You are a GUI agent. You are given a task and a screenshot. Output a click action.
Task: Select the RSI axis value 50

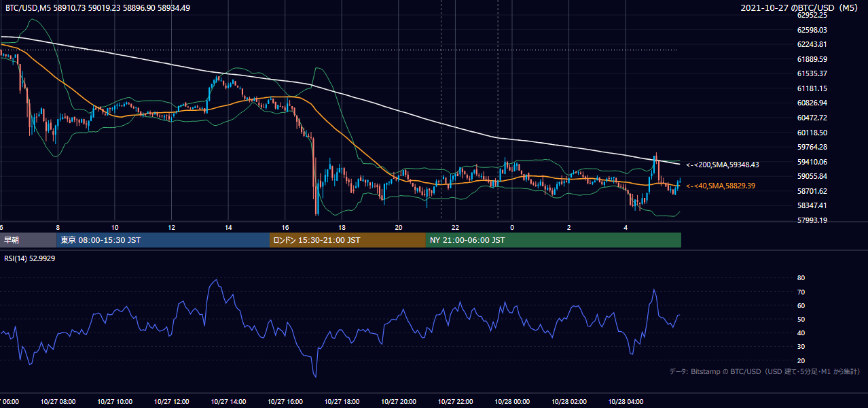click(x=801, y=319)
